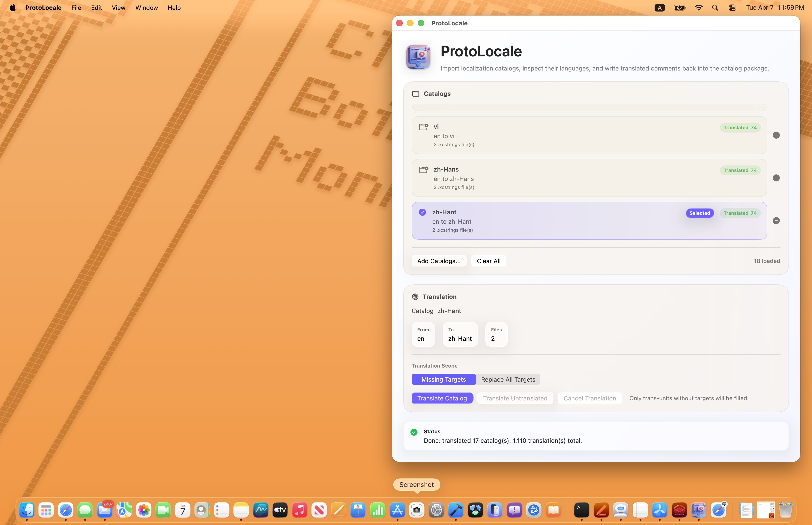
Task: Click the ProtoLocale app logo icon
Action: 418,57
